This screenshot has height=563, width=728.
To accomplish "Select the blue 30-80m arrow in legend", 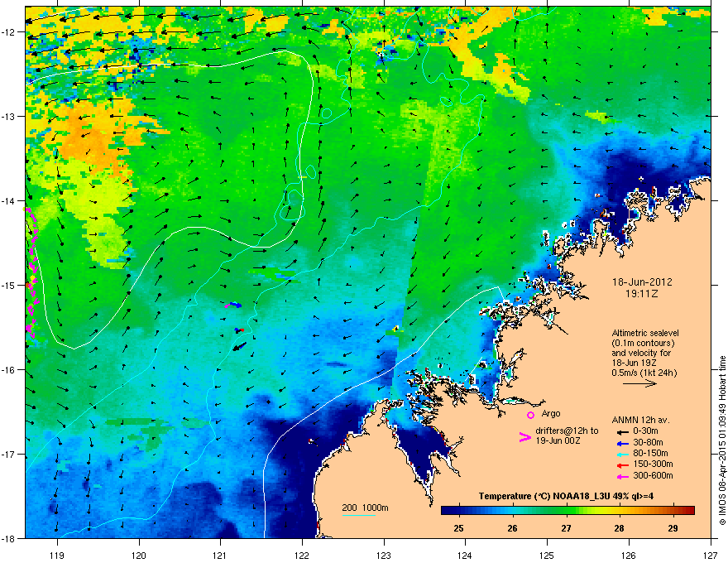I will (x=622, y=442).
